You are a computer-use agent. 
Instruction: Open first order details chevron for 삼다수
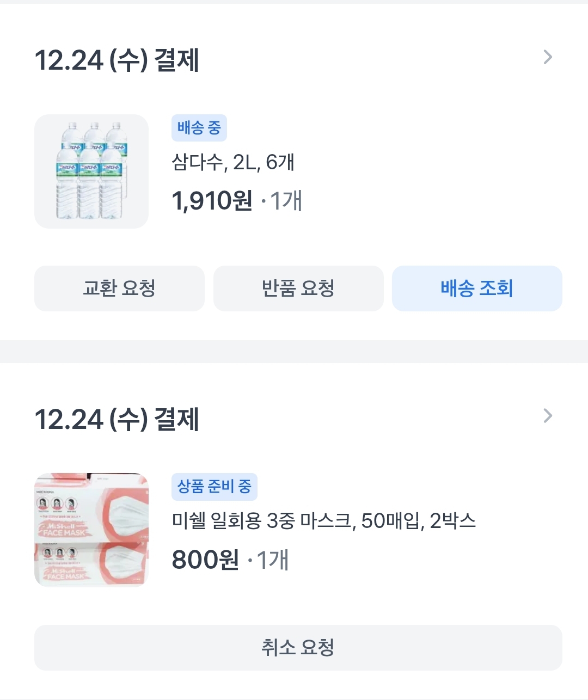tap(548, 57)
